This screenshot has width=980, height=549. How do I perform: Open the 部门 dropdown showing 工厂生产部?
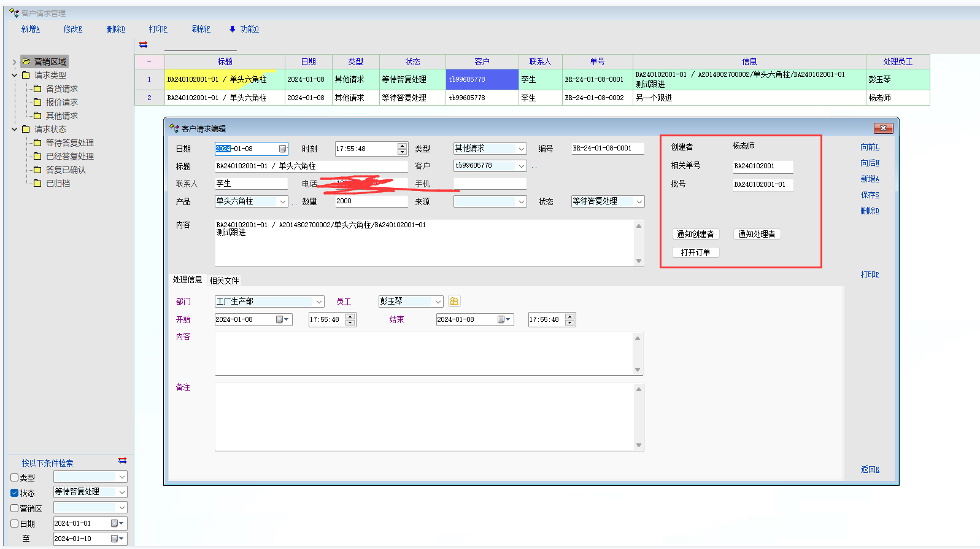coord(319,302)
